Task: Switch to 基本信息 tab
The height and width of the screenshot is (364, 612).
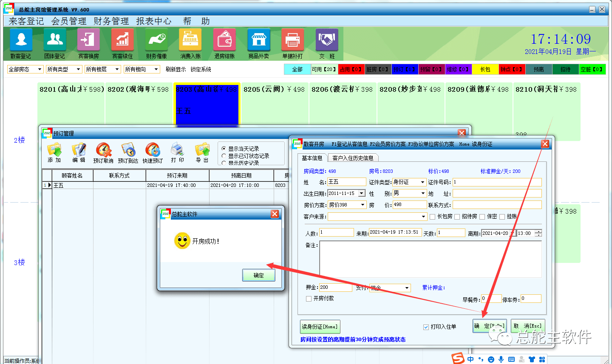Action: click(312, 158)
